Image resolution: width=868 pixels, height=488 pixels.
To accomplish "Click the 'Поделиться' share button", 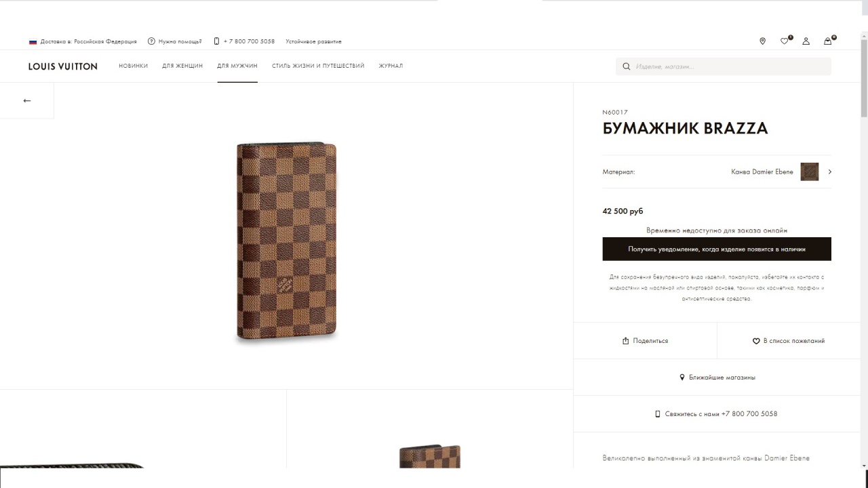I will click(x=645, y=341).
